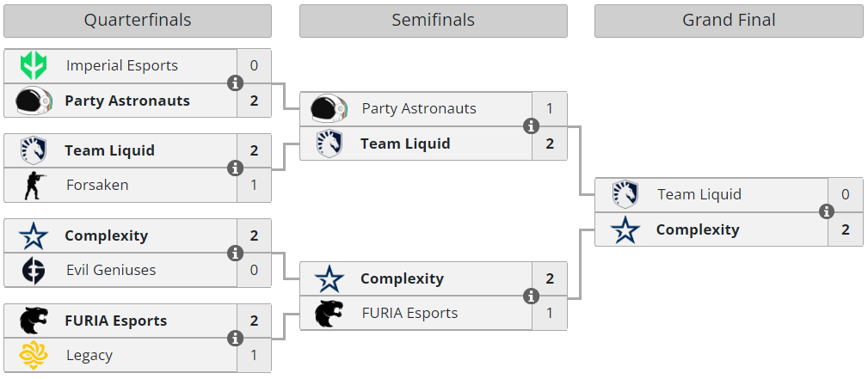Click the Grand Final column header
The image size is (868, 379).
(x=729, y=21)
